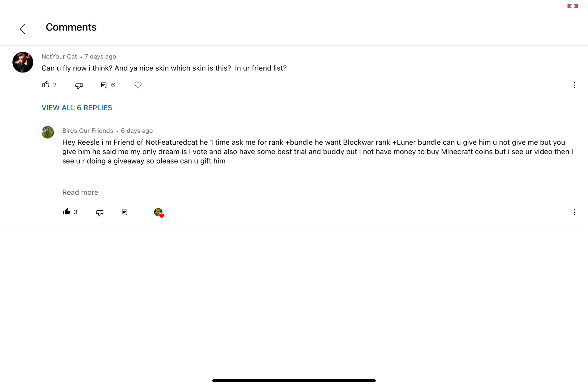Open NotYour Cat's profile avatar
This screenshot has width=588, height=386.
point(23,62)
